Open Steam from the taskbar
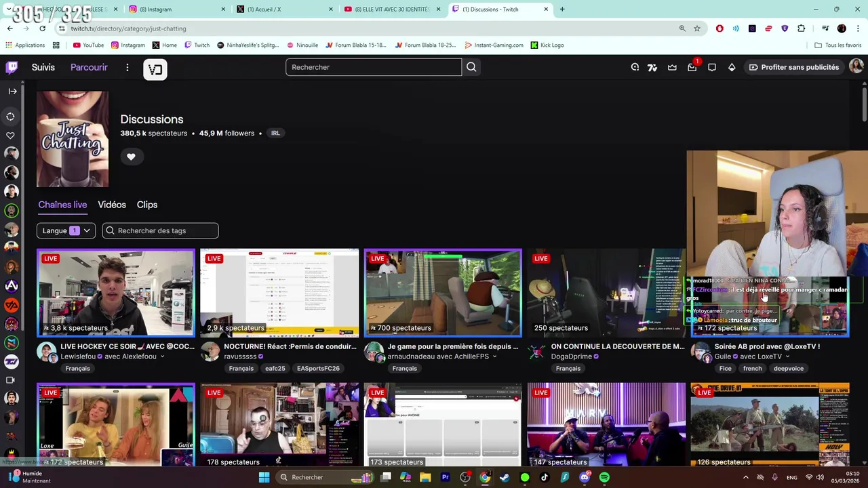This screenshot has width=868, height=488. [505, 477]
